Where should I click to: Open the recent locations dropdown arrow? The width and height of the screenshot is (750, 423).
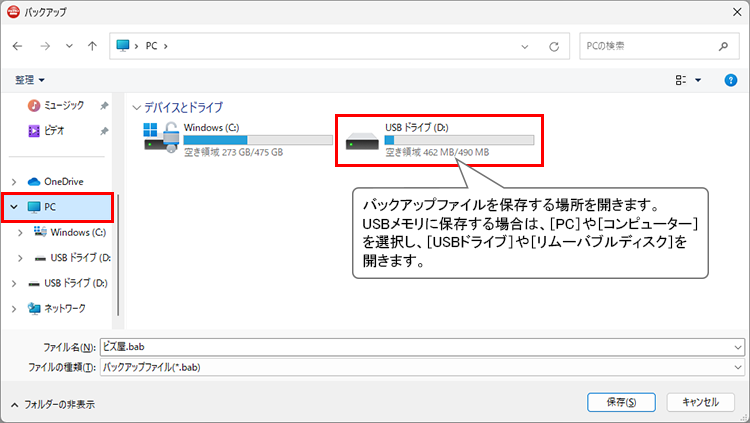[68, 46]
